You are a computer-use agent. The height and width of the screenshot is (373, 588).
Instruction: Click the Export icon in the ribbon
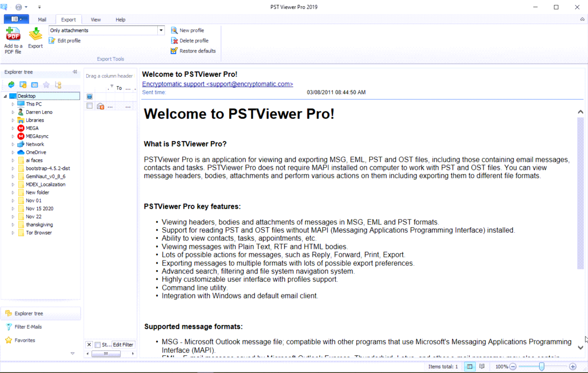tap(35, 38)
